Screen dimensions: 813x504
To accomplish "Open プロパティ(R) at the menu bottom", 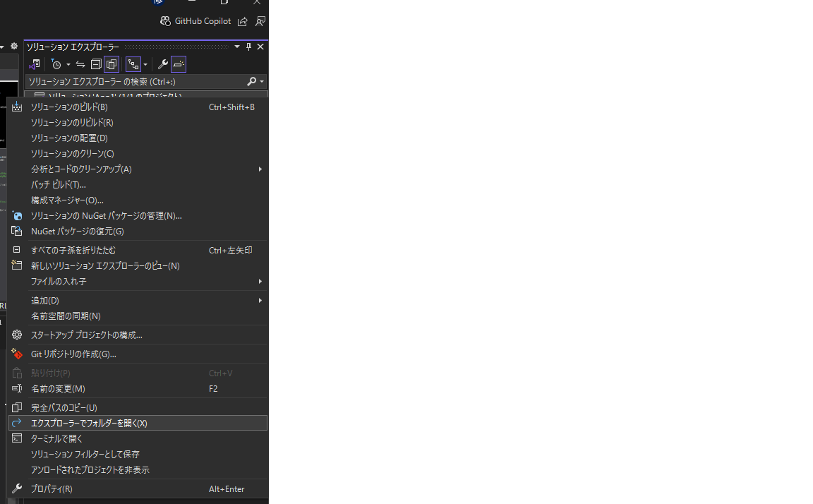I will 138,489.
